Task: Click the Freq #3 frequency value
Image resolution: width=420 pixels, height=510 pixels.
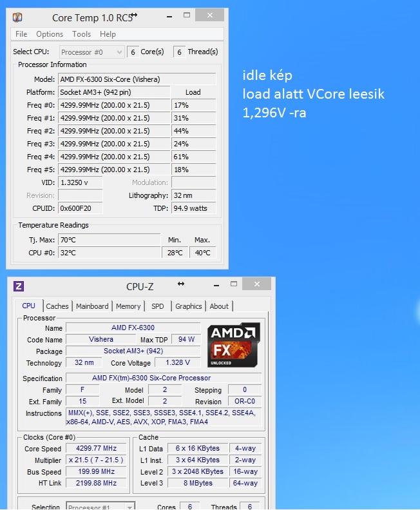Action: [114, 144]
